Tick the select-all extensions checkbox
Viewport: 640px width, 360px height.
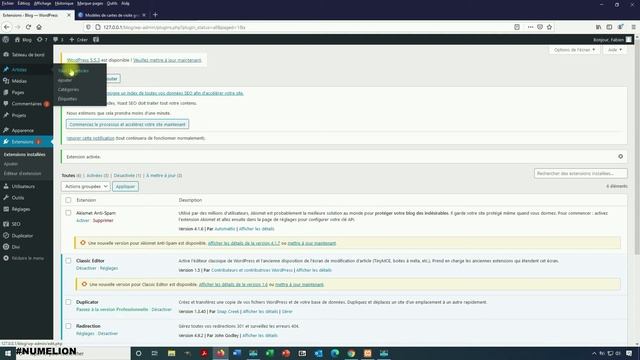pos(68,200)
